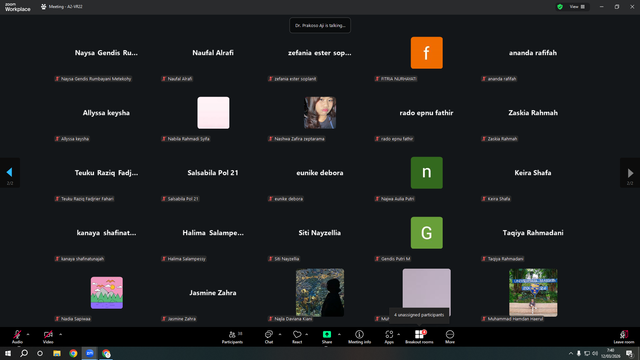Viewport: 640px width, 360px height.
Task: Open audio options arrow next to Audio
Action: (28, 334)
